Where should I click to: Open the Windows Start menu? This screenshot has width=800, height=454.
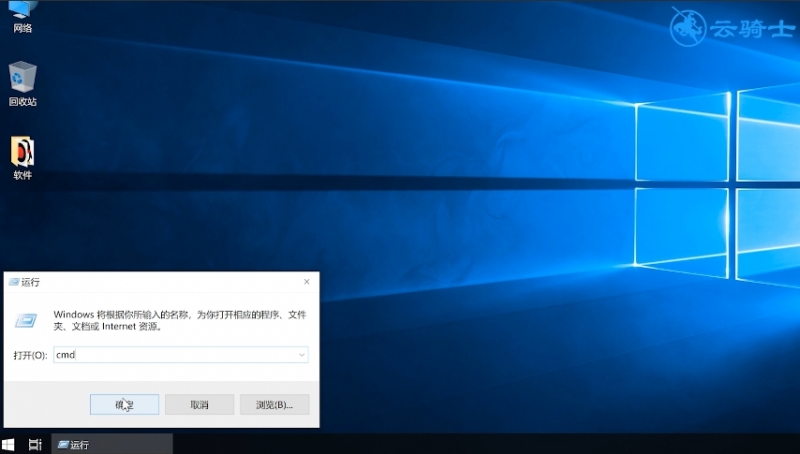pos(8,444)
